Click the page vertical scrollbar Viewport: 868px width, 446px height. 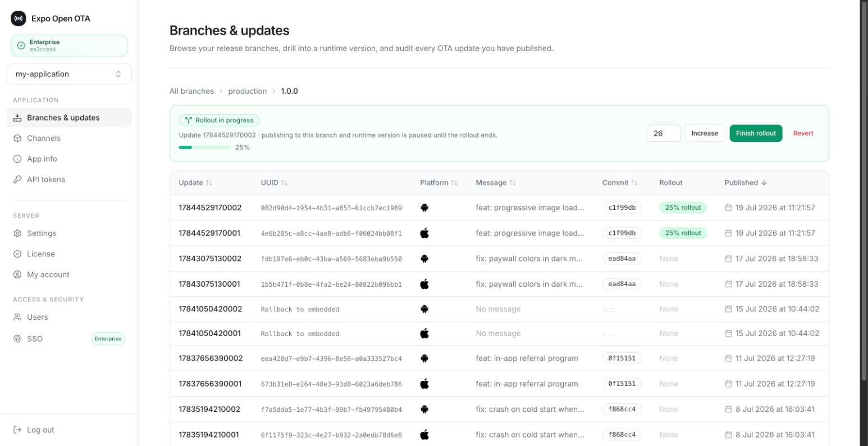click(x=864, y=191)
